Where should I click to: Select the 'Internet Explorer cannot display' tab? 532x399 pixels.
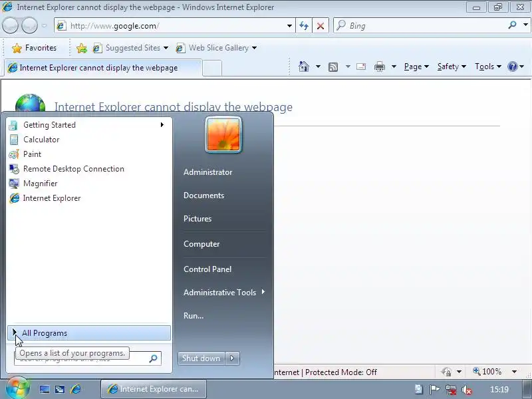[103, 68]
